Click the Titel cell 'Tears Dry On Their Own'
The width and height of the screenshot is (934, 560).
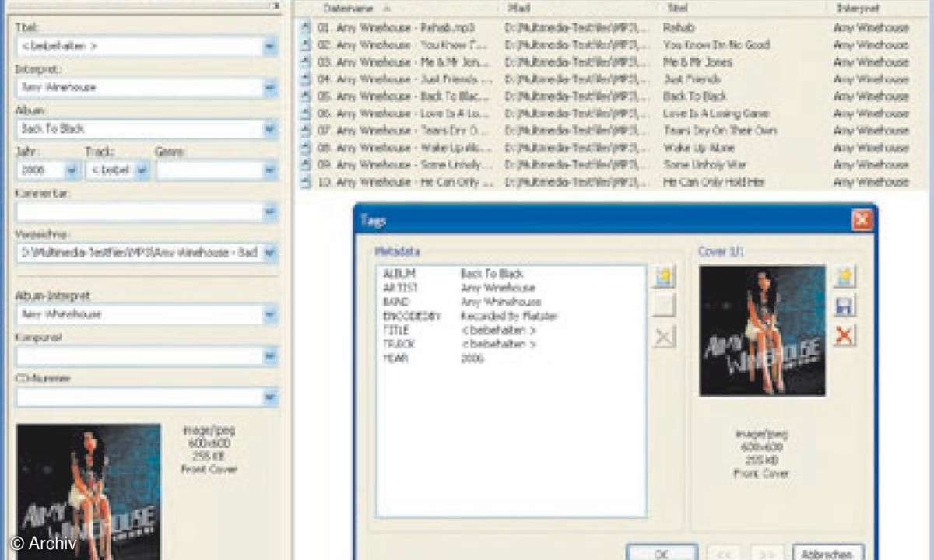coord(720,131)
